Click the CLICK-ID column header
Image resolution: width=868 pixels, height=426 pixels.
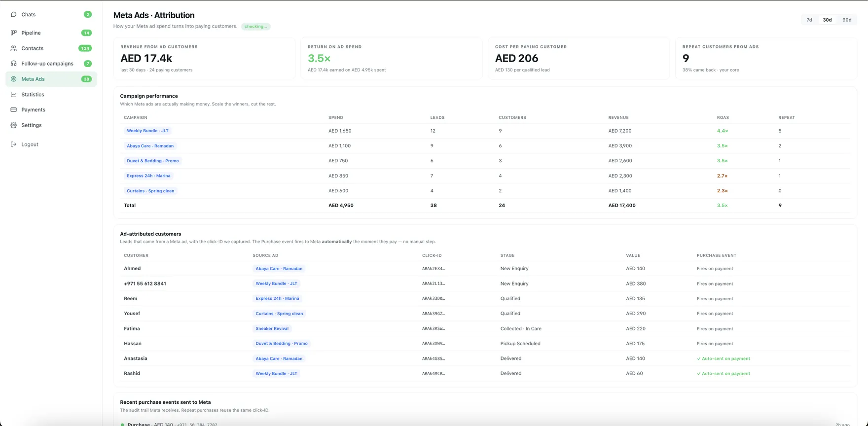coord(432,256)
